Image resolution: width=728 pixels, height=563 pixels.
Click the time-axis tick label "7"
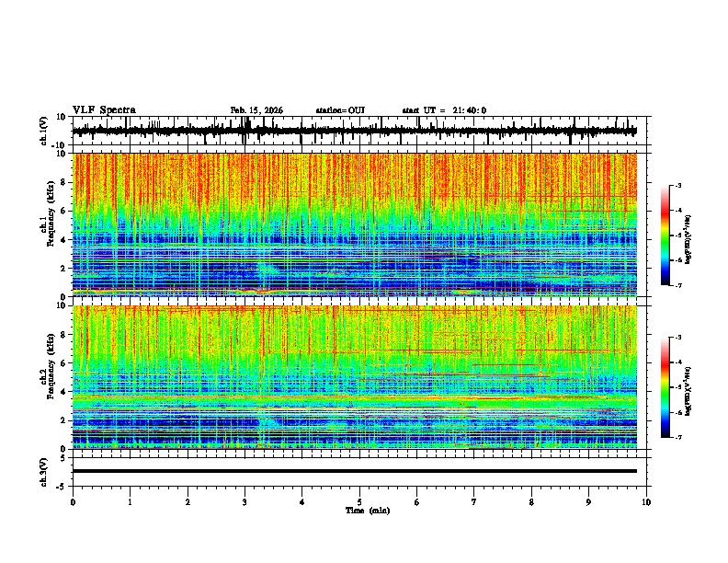click(x=474, y=502)
